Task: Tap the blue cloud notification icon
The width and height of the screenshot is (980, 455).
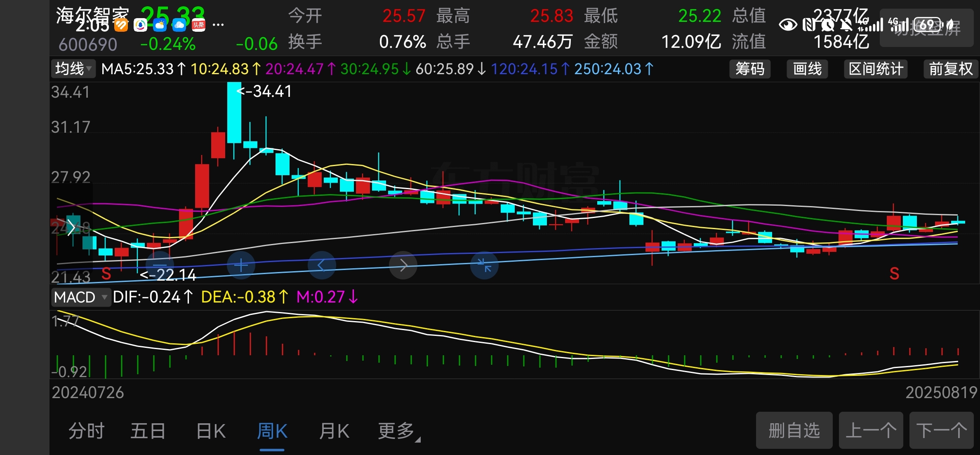Action: 179,26
